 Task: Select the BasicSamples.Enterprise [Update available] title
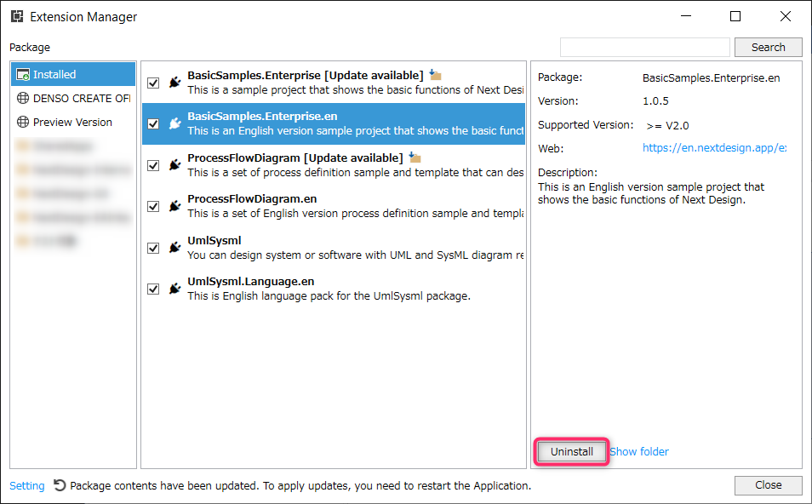click(306, 75)
